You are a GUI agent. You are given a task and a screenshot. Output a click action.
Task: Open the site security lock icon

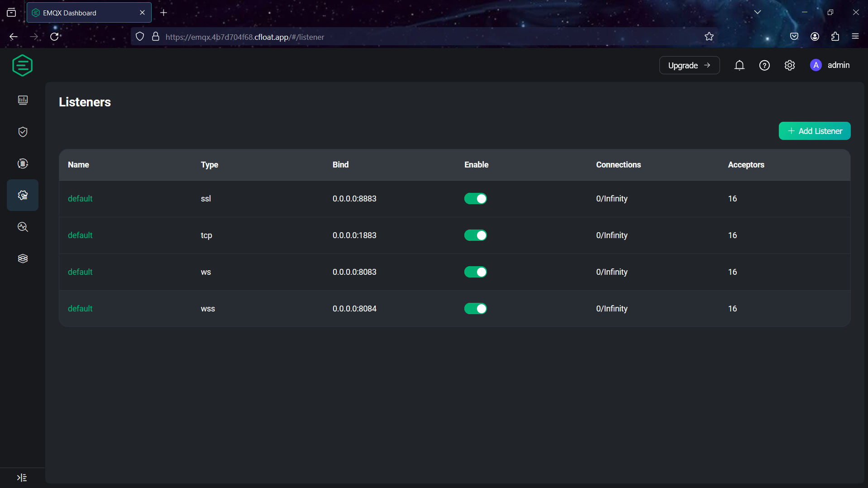coord(156,37)
